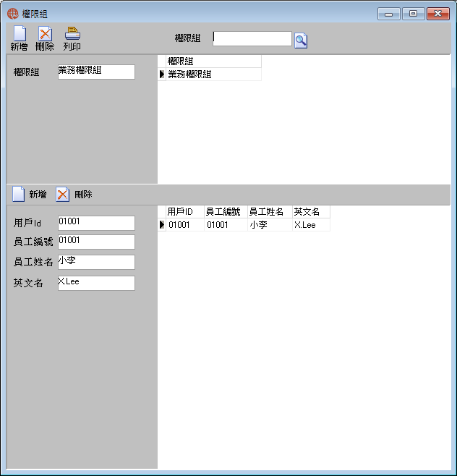The height and width of the screenshot is (476, 457).
Task: Click the 權限組 name field with 業務權限組
Action: click(x=96, y=72)
